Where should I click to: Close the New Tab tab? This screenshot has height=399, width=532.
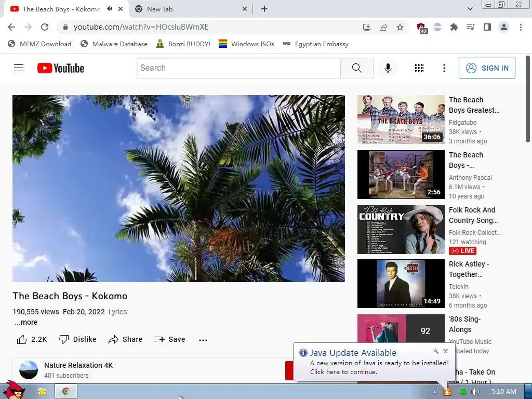245,9
